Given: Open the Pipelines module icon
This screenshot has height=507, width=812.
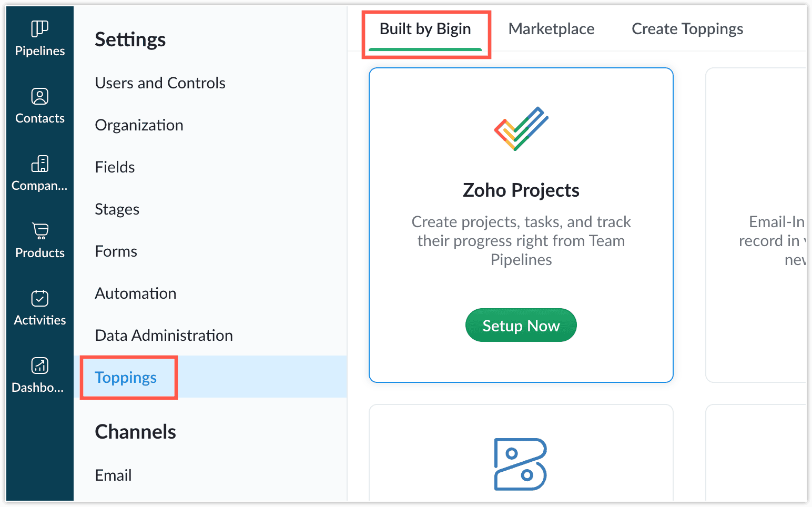Looking at the screenshot, I should 40,28.
